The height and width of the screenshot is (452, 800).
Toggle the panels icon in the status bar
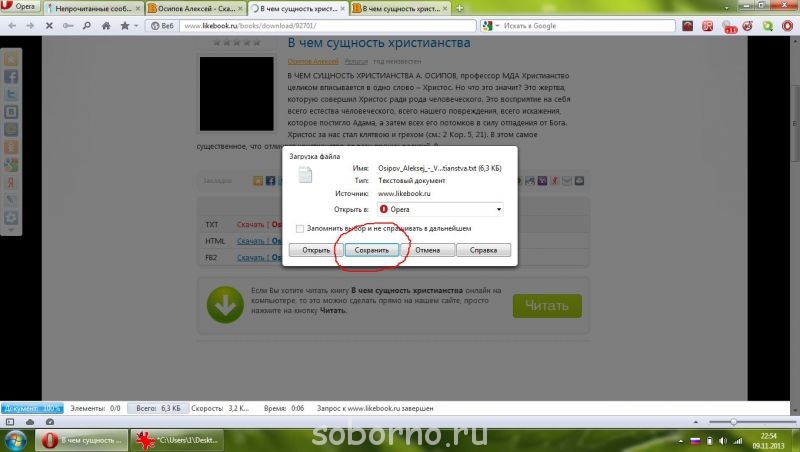[x=10, y=422]
